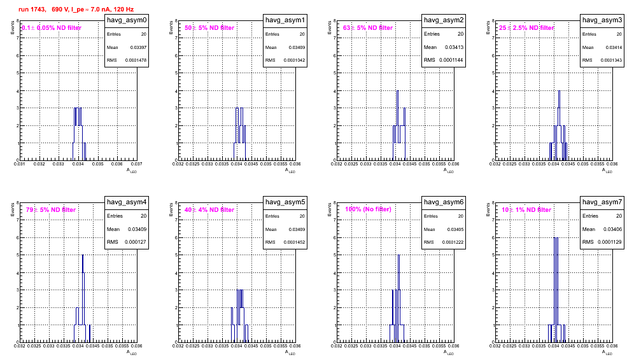Viewport: 634px width, 364px height.
Task: Click the 25± 2.5% ND filter label
Action: click(526, 28)
